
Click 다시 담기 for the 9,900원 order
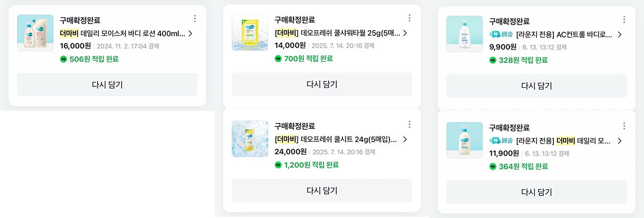pos(537,86)
